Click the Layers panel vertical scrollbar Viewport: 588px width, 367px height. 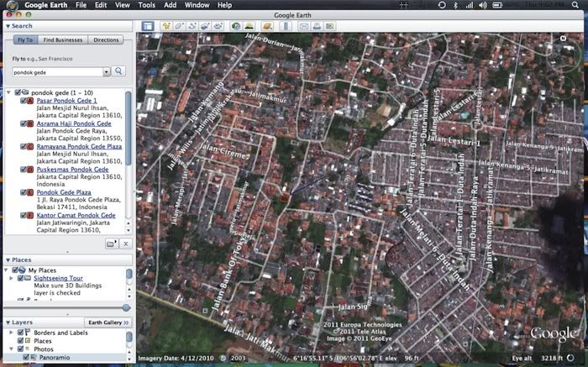click(x=129, y=337)
